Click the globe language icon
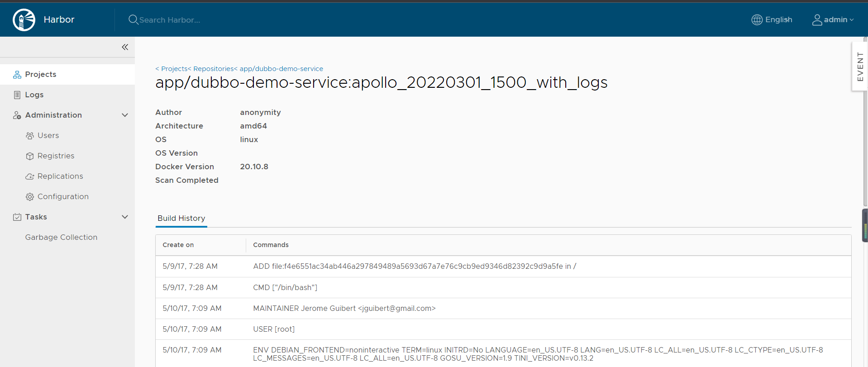The height and width of the screenshot is (367, 868). [757, 19]
